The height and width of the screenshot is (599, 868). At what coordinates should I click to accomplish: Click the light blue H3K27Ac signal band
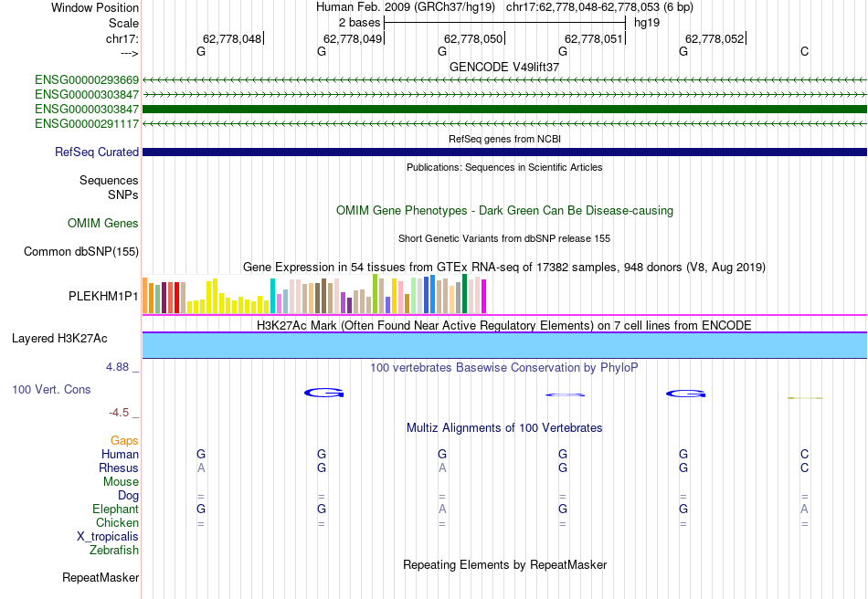pyautogui.click(x=505, y=346)
